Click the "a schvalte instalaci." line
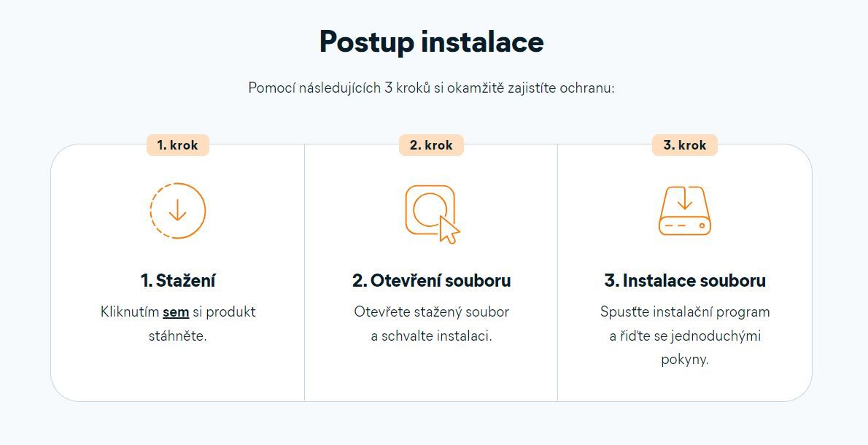 coord(431,336)
